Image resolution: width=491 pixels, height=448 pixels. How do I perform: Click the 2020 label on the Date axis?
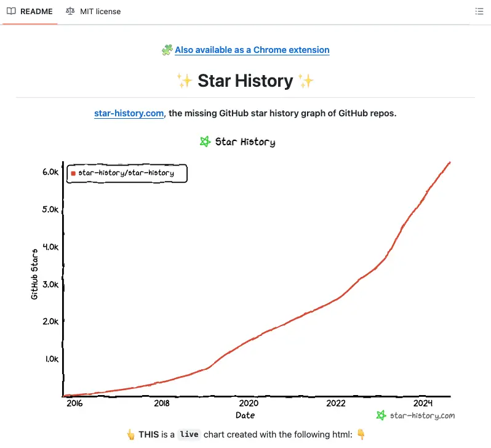pyautogui.click(x=249, y=403)
